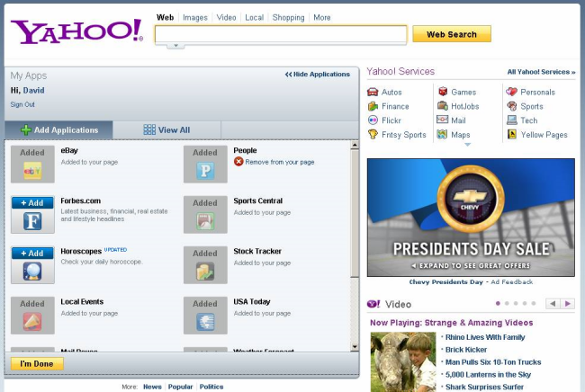Click the News link under More
The height and width of the screenshot is (392, 585).
[x=152, y=387]
